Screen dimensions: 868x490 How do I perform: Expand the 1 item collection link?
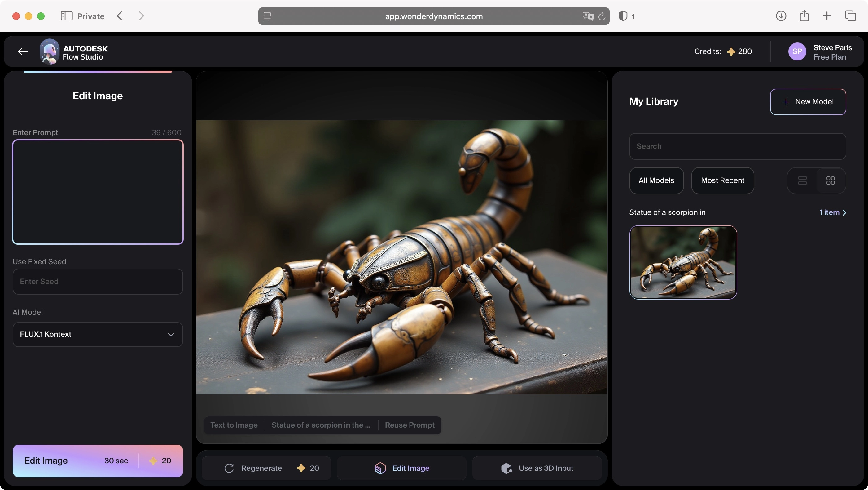tap(832, 212)
